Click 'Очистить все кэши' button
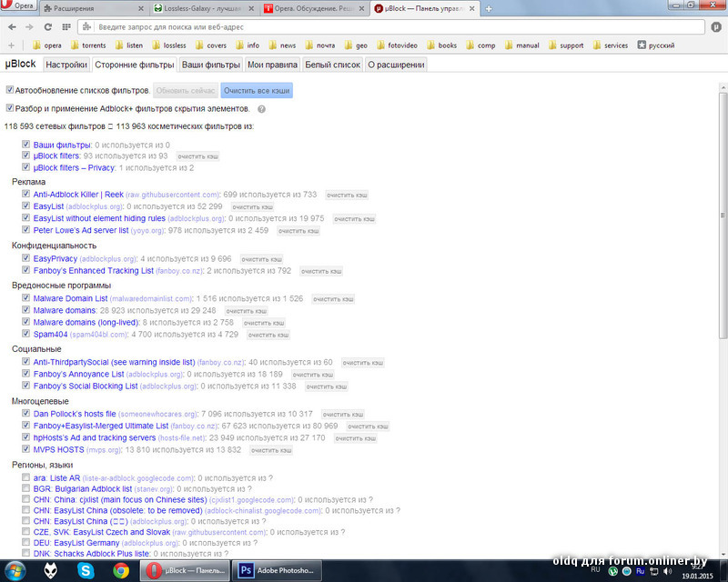This screenshot has width=728, height=582. coord(257,91)
